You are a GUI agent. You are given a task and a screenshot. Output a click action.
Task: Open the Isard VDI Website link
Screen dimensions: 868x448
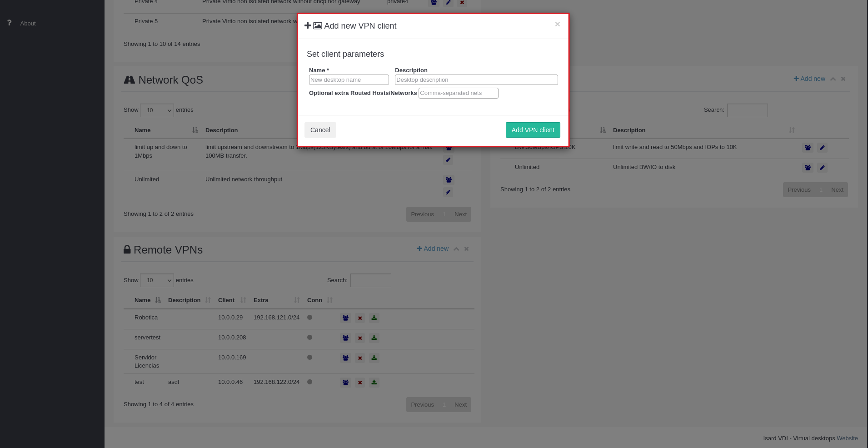847,438
